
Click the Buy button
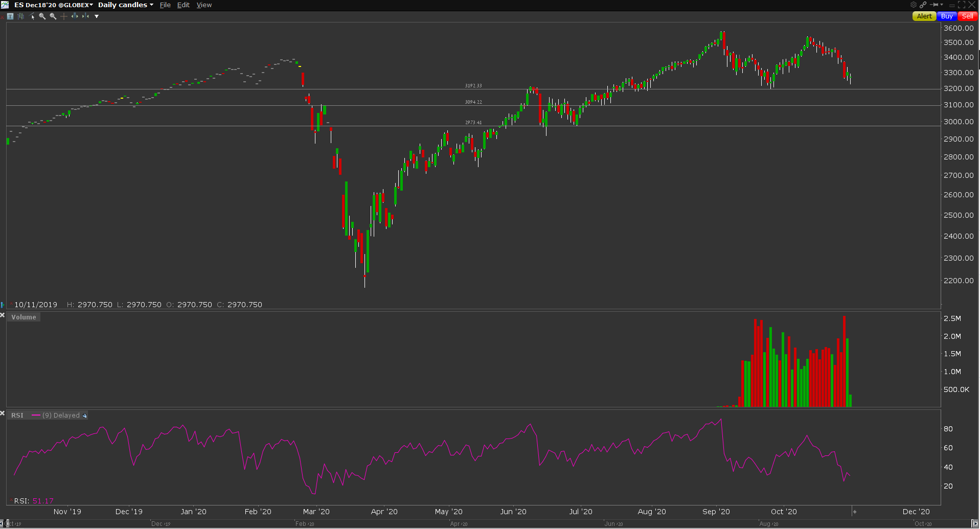[x=947, y=16]
